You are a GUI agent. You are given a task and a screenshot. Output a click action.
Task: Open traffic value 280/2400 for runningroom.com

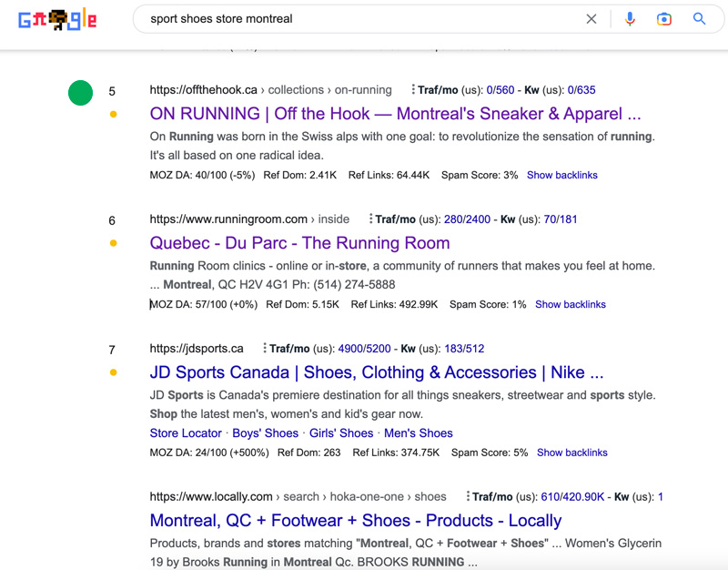(x=467, y=219)
